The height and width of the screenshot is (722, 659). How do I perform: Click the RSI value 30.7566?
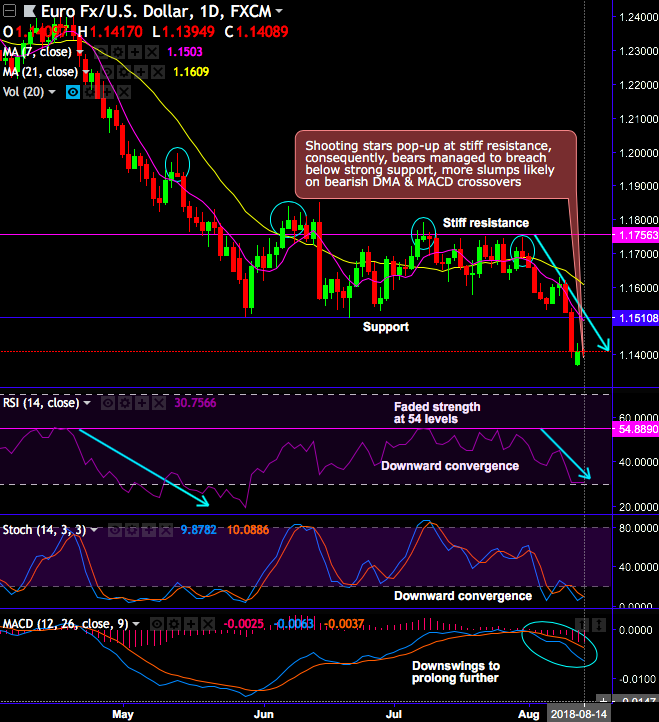(x=195, y=403)
